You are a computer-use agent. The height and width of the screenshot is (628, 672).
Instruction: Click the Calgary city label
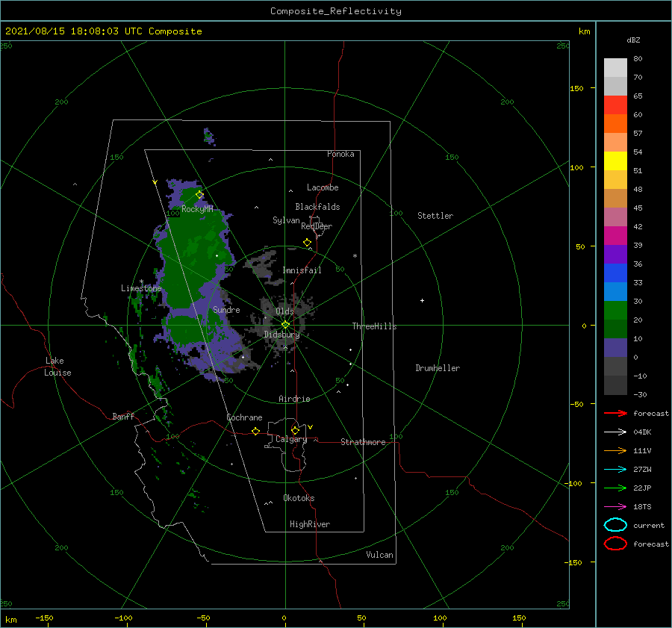click(x=291, y=439)
